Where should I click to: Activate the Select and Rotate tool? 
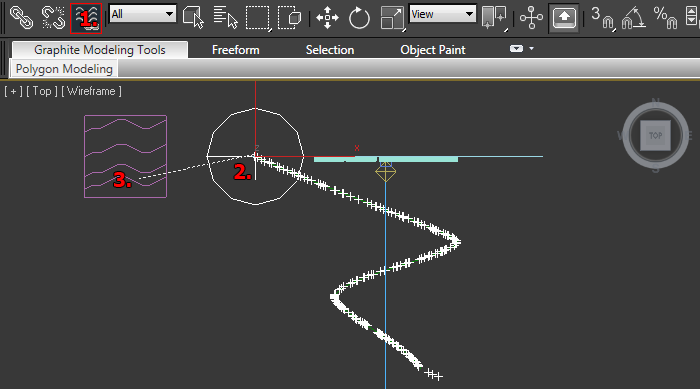(x=359, y=18)
